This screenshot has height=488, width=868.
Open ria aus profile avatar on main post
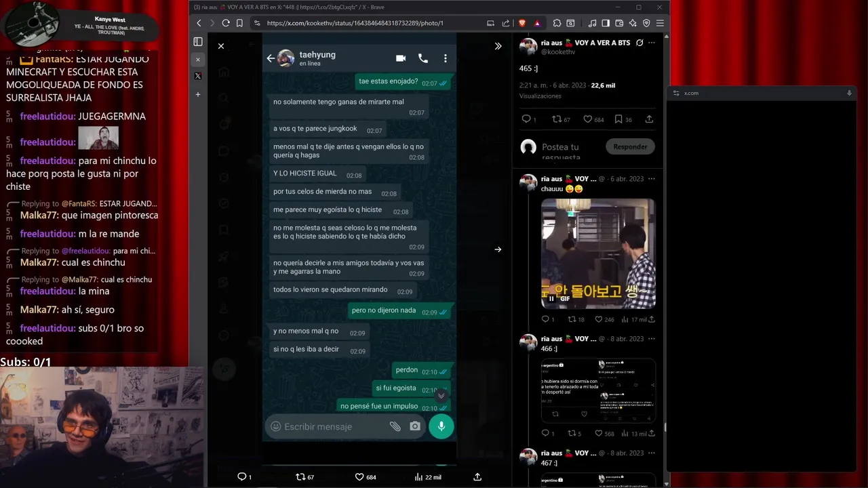click(x=528, y=47)
